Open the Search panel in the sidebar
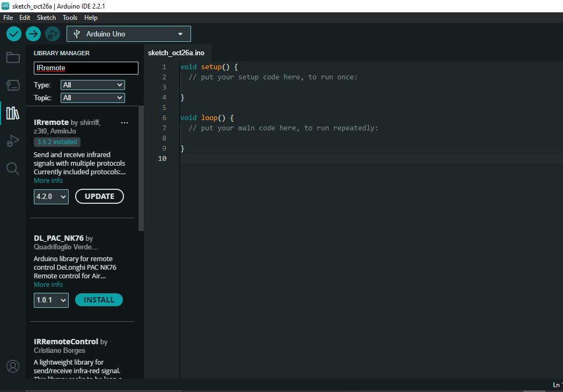Image resolution: width=563 pixels, height=392 pixels. point(12,168)
